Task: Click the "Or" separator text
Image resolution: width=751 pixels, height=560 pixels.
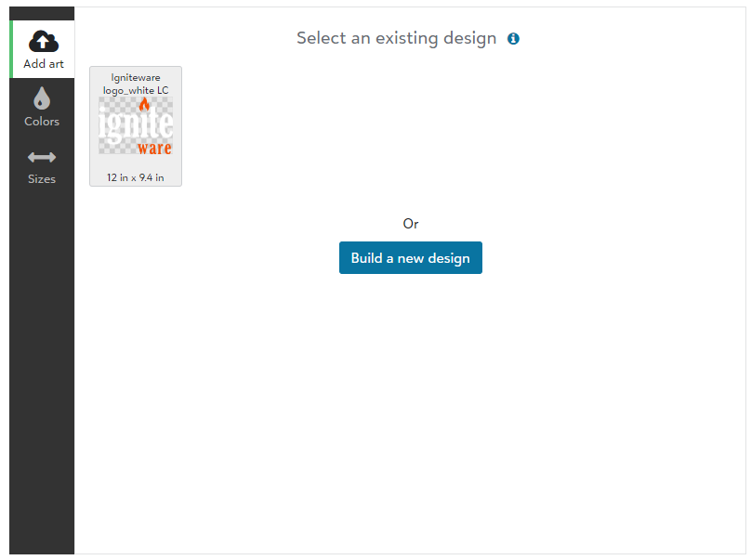Action: (411, 224)
